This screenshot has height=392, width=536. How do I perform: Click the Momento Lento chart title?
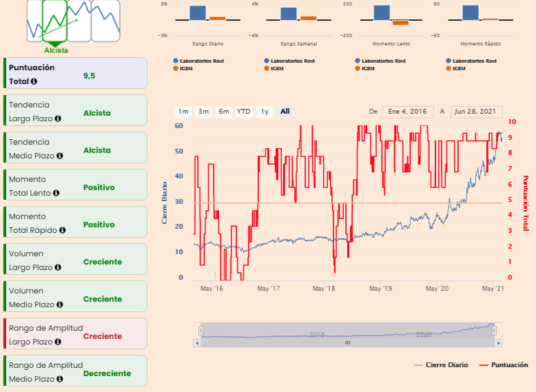[x=391, y=43]
